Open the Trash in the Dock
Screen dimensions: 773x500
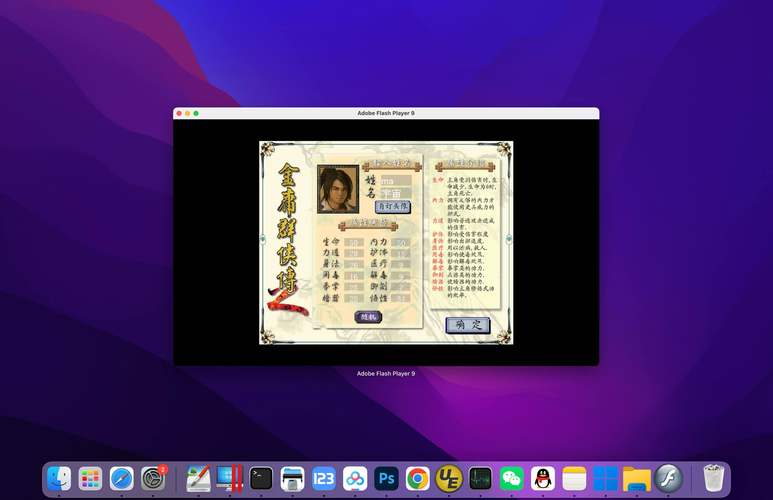coord(713,478)
